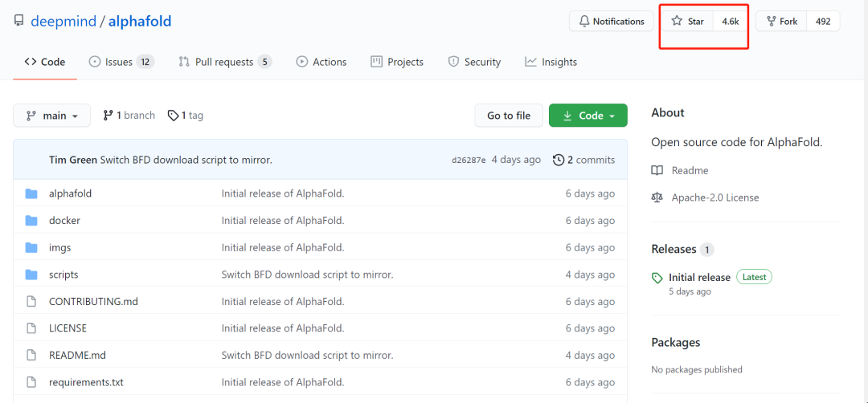This screenshot has height=403, width=868.
Task: Click the green tag icon beside Initial release
Action: point(657,278)
